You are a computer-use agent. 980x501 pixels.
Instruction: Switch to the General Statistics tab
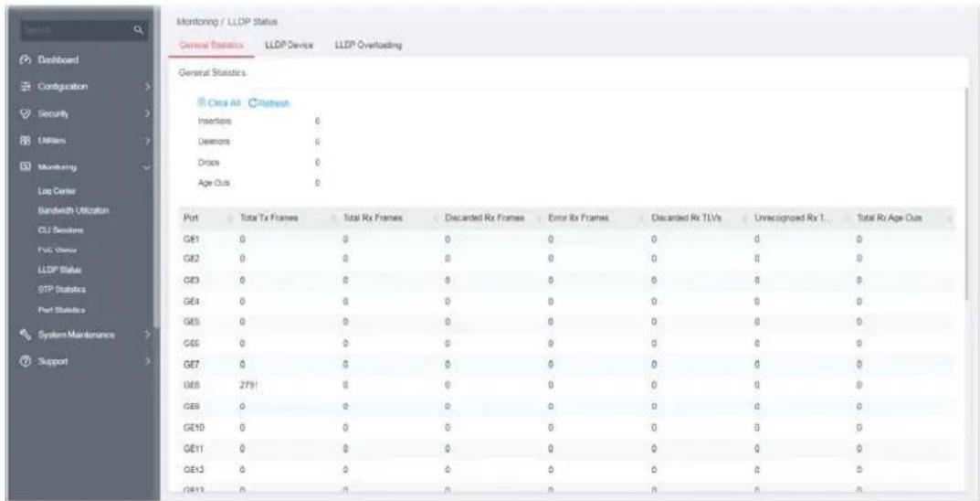211,45
